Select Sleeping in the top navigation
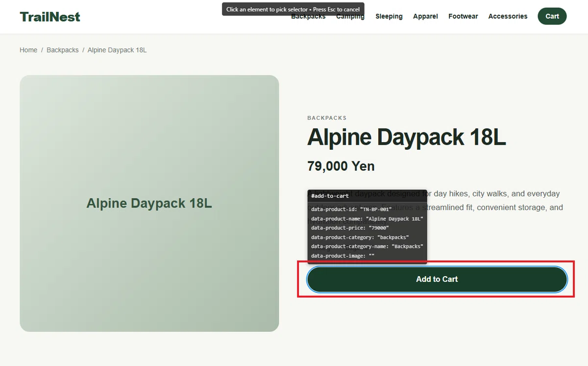 (389, 16)
